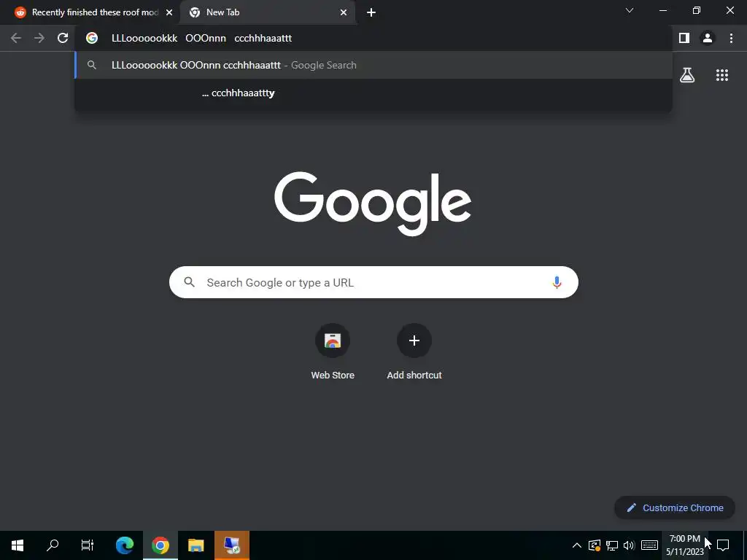Open the side panel icon
This screenshot has height=560, width=747.
coord(684,38)
